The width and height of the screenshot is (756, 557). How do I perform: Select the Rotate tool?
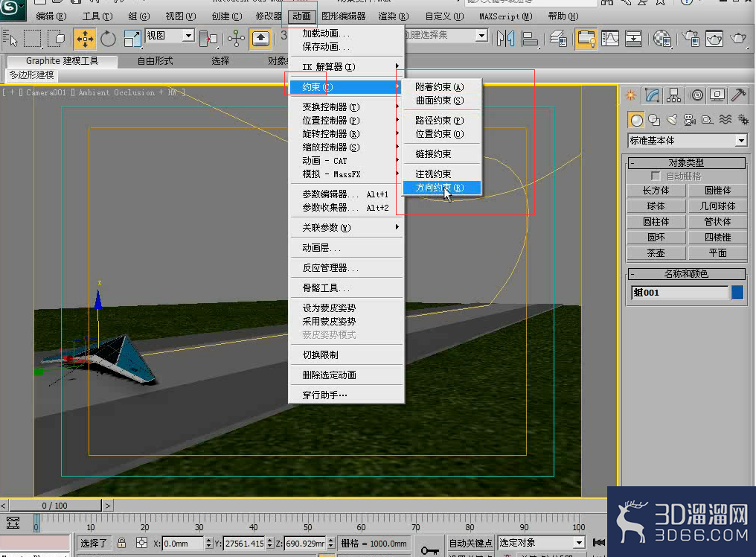pos(108,39)
